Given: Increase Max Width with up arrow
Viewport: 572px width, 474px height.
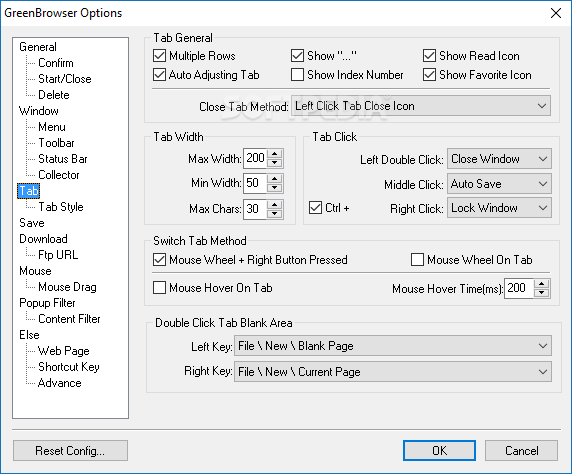Looking at the screenshot, I should (275, 154).
